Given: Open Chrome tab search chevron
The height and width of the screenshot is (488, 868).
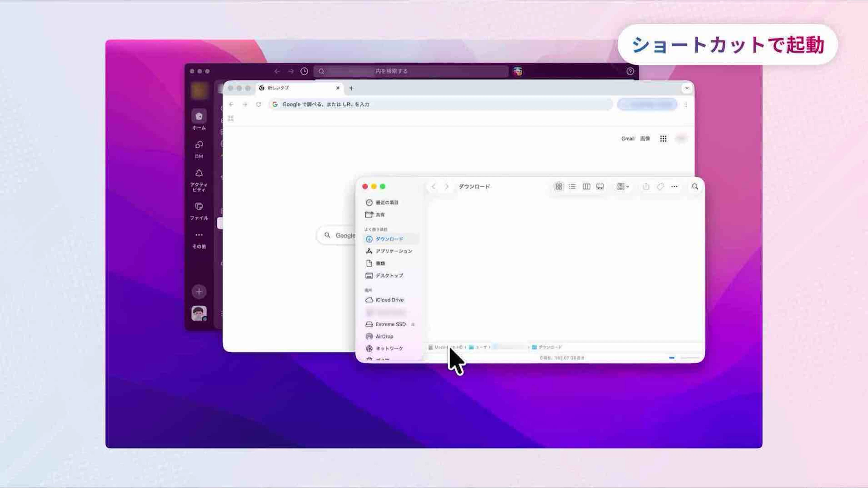Looking at the screenshot, I should click(687, 88).
